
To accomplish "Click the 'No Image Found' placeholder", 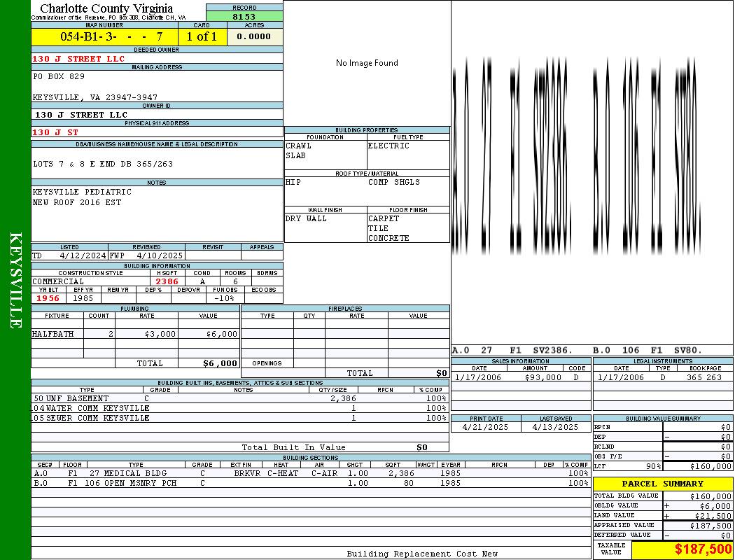I will [367, 63].
